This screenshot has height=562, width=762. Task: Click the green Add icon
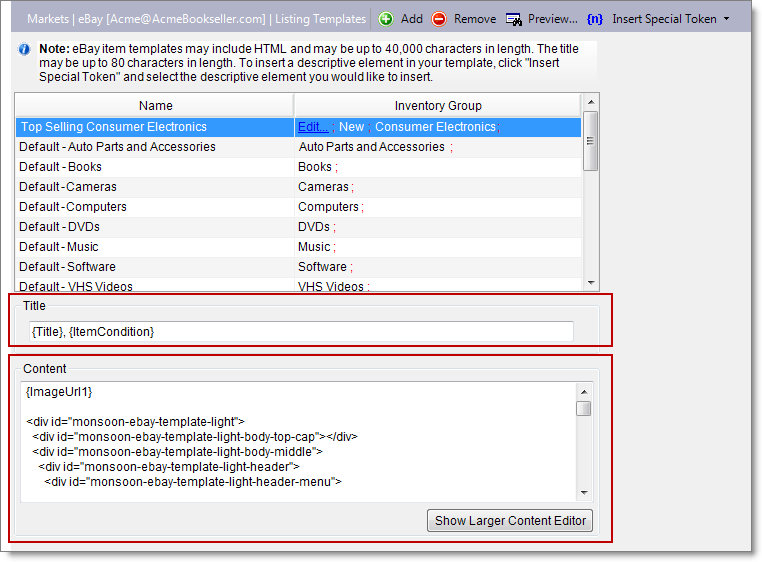pos(386,19)
